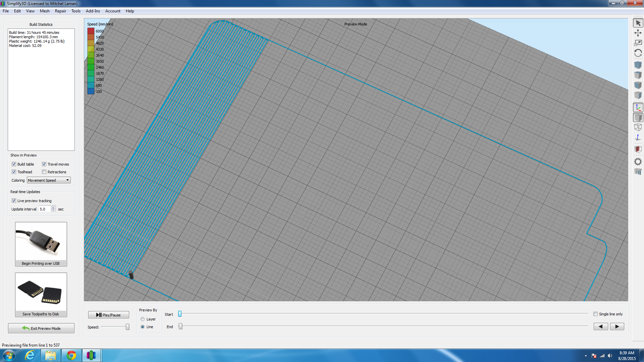
Task: Open Action Center flag in system tray
Action: [594, 356]
